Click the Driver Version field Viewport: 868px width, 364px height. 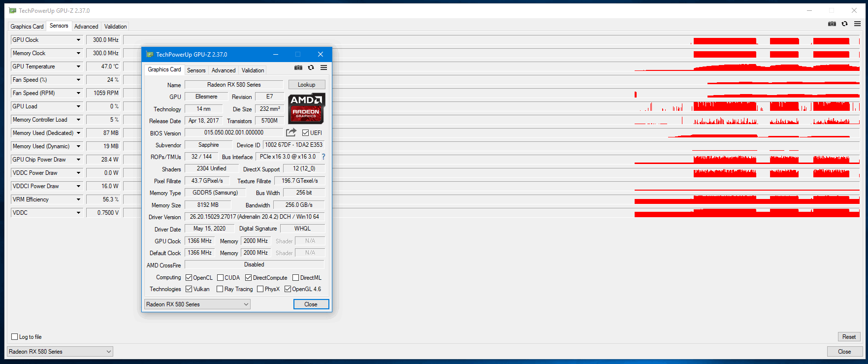tap(255, 217)
